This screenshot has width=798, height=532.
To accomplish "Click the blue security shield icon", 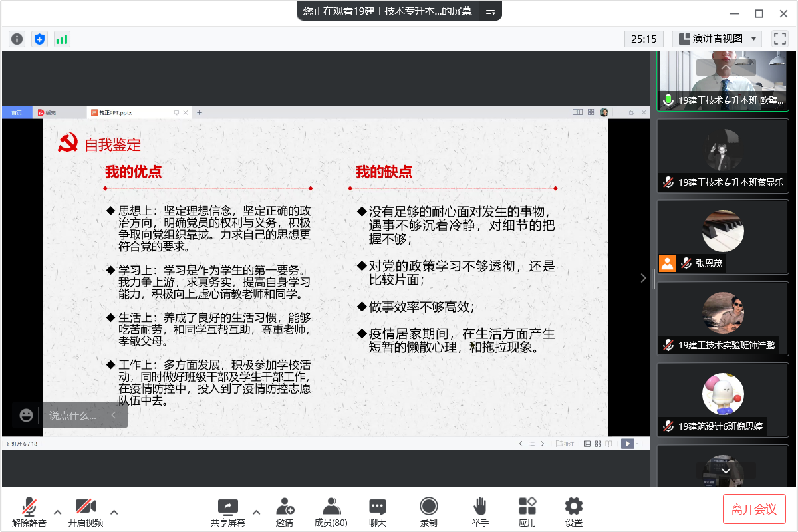I will pos(39,39).
